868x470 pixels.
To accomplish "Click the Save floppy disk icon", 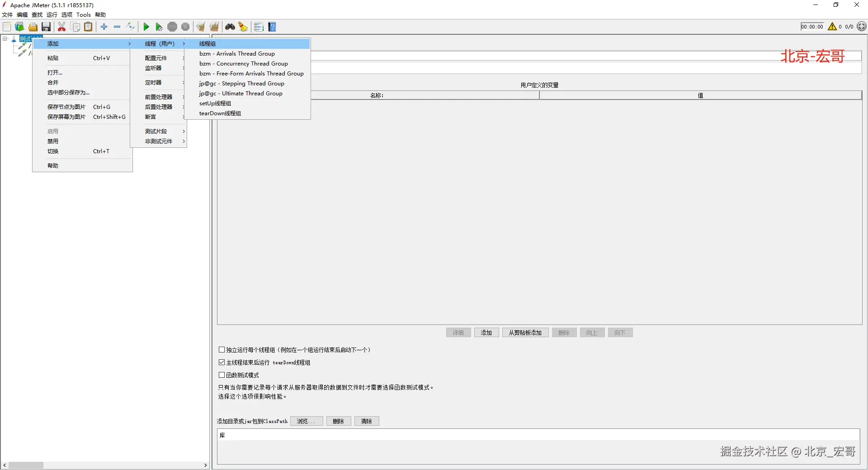I will coord(46,27).
